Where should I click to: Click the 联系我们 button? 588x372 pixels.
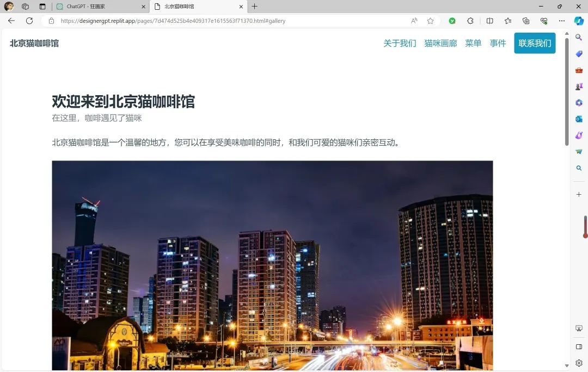click(x=535, y=43)
